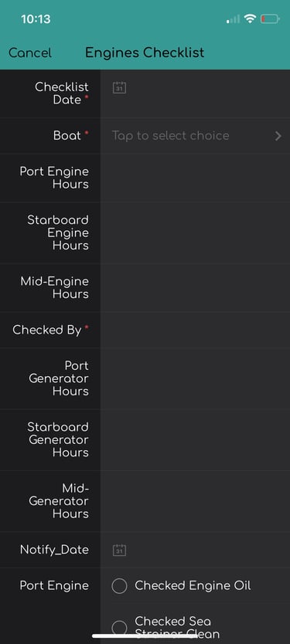Screen dimensions: 290x644
Task: Tap the battery indicator icon
Action: [x=270, y=19]
